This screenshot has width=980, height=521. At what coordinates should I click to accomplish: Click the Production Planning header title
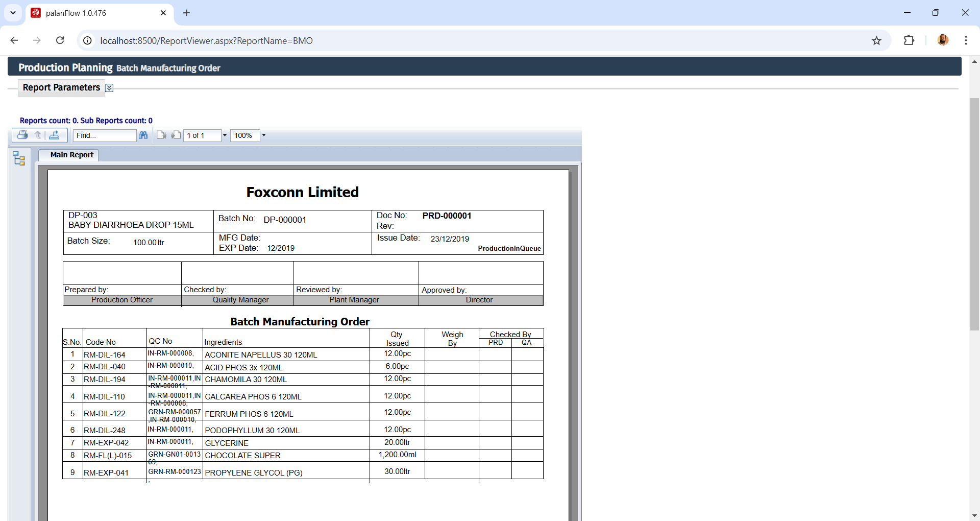[x=65, y=67]
